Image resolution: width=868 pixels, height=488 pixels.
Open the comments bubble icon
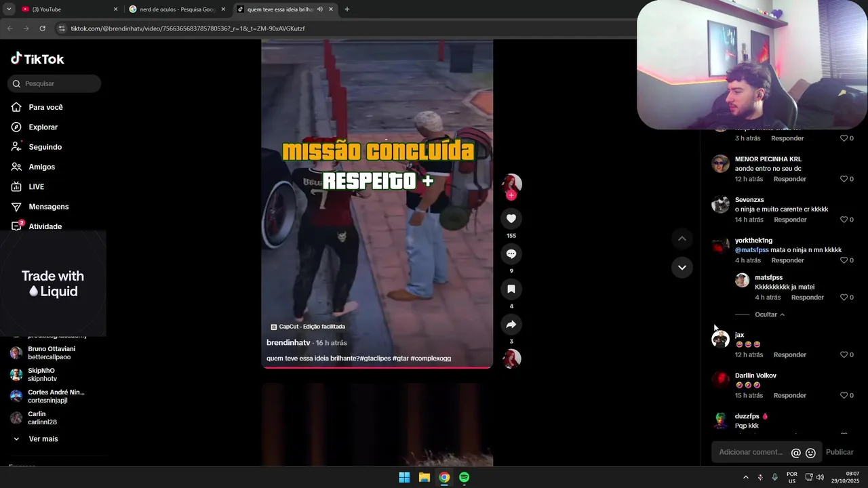point(511,253)
